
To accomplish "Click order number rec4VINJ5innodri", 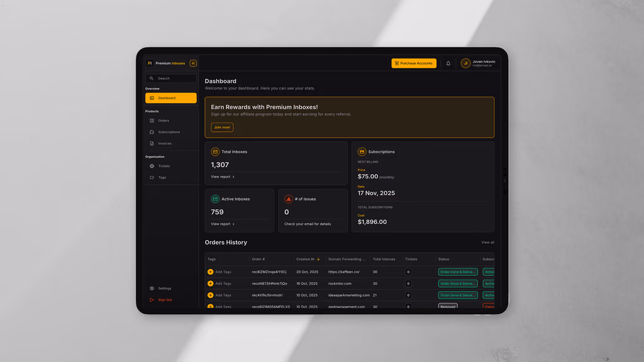I will [x=267, y=295].
